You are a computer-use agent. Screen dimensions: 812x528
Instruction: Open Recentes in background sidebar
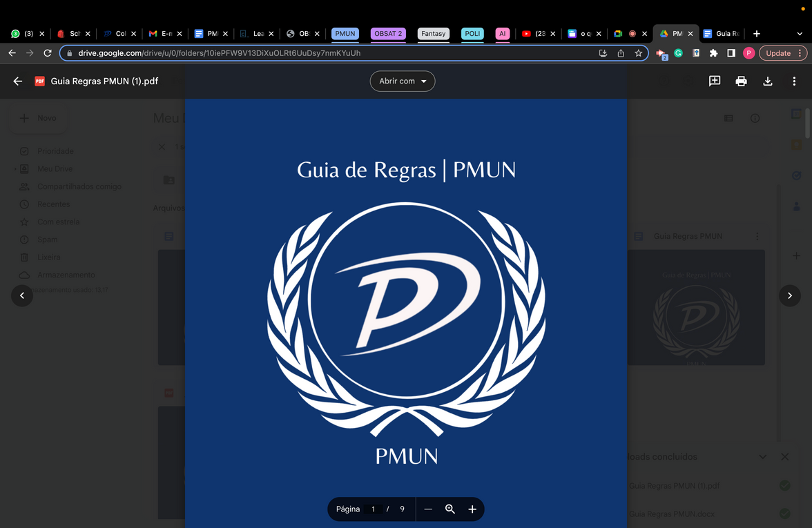pyautogui.click(x=53, y=204)
